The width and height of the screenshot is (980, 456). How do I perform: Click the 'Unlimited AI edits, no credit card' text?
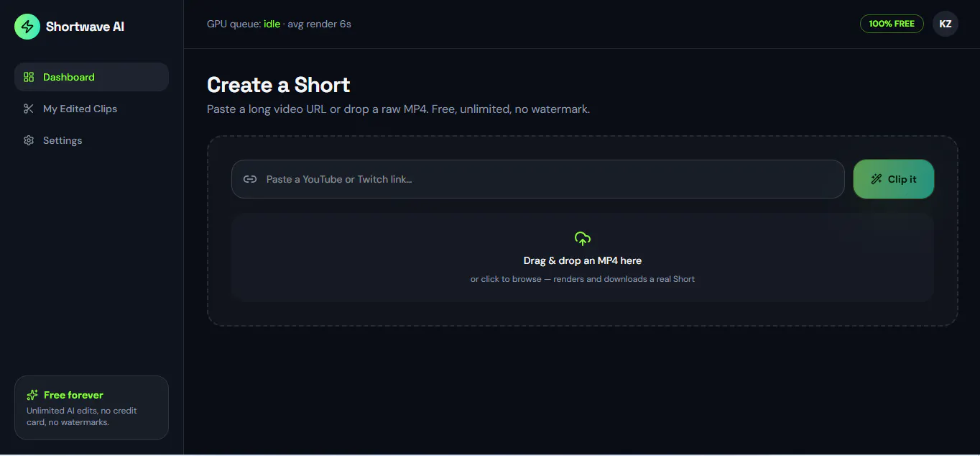tap(82, 416)
